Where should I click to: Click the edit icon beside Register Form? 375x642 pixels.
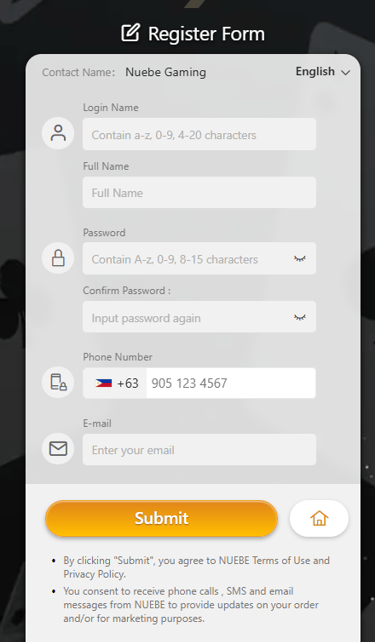coord(131,33)
